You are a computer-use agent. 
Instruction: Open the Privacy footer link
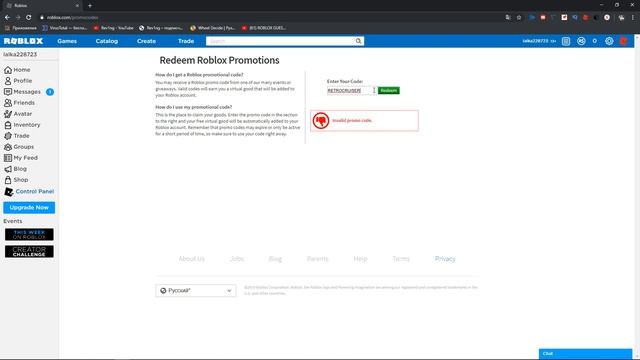pyautogui.click(x=445, y=259)
